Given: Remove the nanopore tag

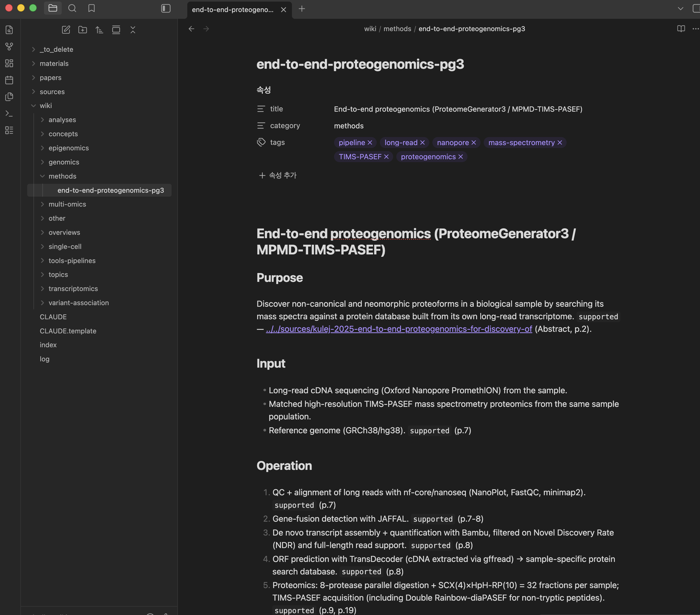Looking at the screenshot, I should pos(474,143).
